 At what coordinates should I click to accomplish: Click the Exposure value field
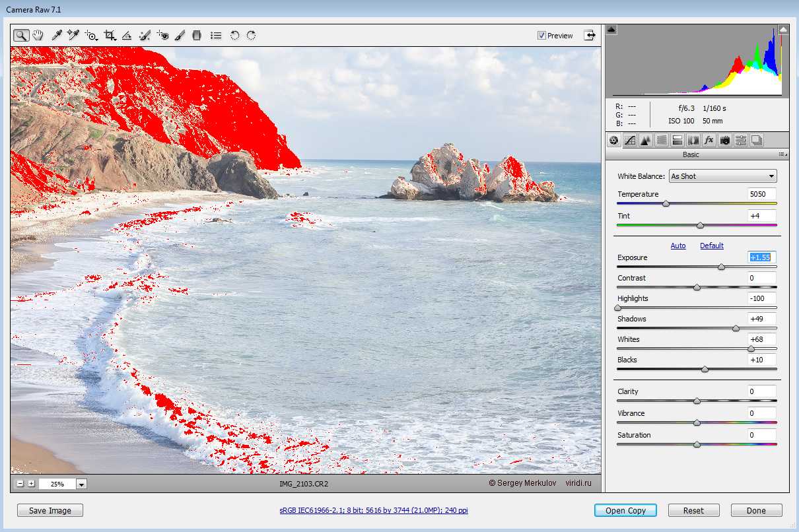[x=761, y=257]
